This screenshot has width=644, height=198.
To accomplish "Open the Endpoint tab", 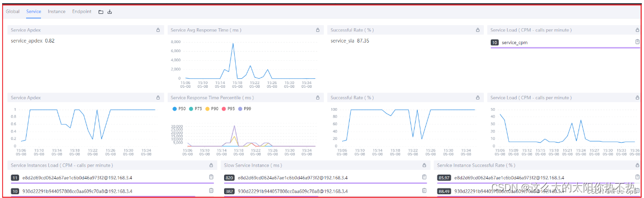I will click(81, 11).
